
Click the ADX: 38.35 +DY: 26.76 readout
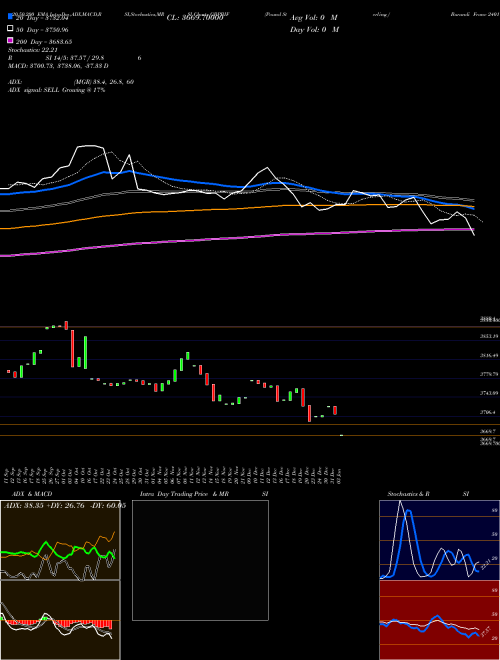pyautogui.click(x=65, y=505)
